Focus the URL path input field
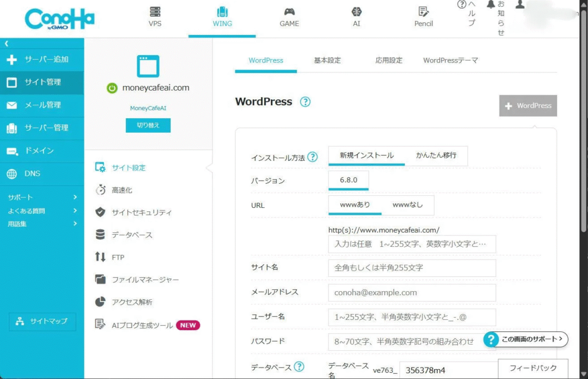 (412, 244)
